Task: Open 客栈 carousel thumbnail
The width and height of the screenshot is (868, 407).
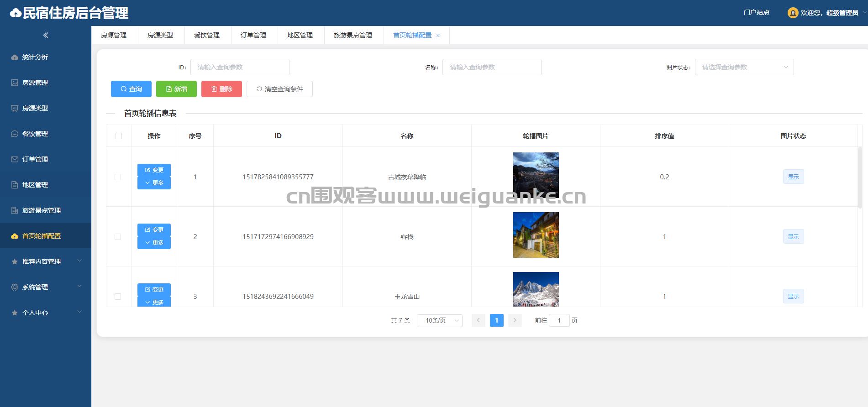Action: [x=536, y=235]
